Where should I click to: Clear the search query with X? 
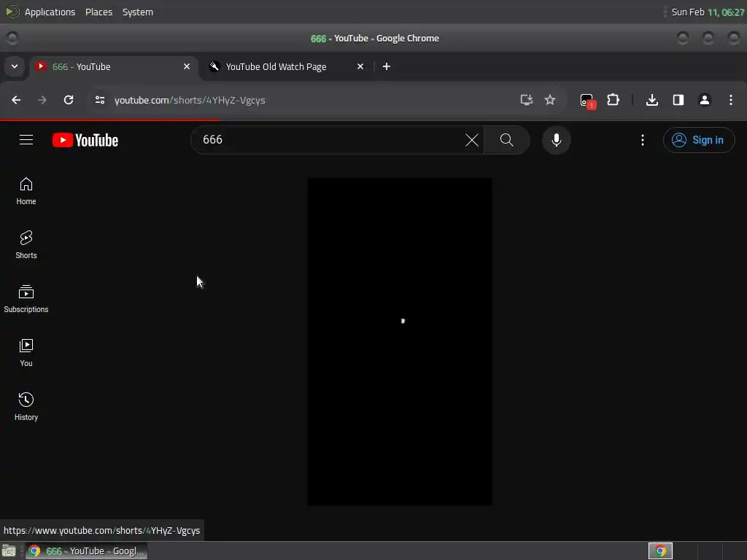pyautogui.click(x=472, y=140)
